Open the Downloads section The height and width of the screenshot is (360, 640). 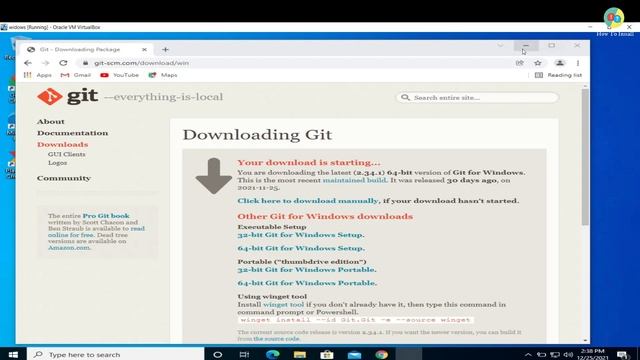coord(62,144)
